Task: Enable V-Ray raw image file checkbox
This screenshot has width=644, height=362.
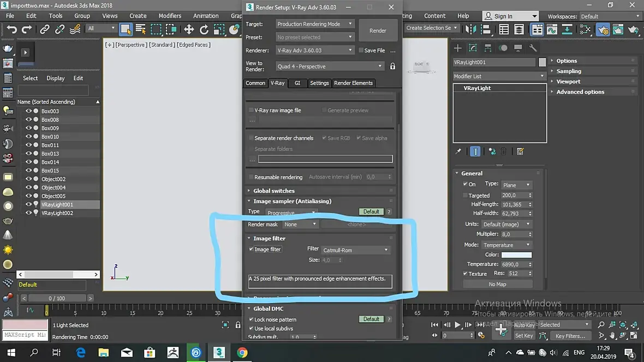Action: (251, 110)
